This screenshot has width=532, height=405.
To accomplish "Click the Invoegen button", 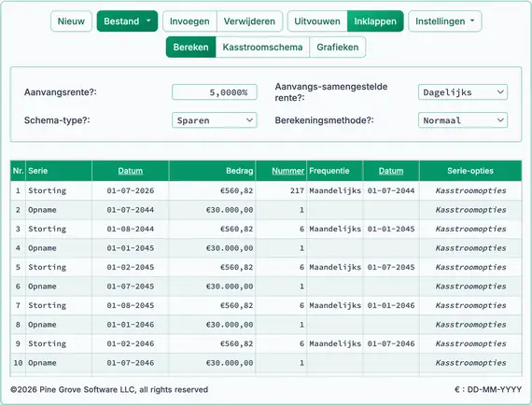I will point(189,21).
